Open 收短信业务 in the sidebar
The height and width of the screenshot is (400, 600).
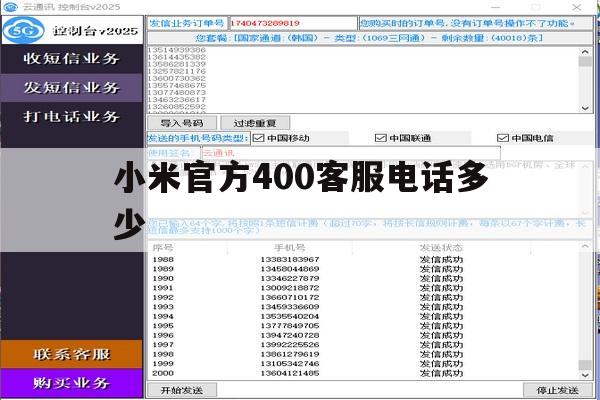[x=72, y=59]
